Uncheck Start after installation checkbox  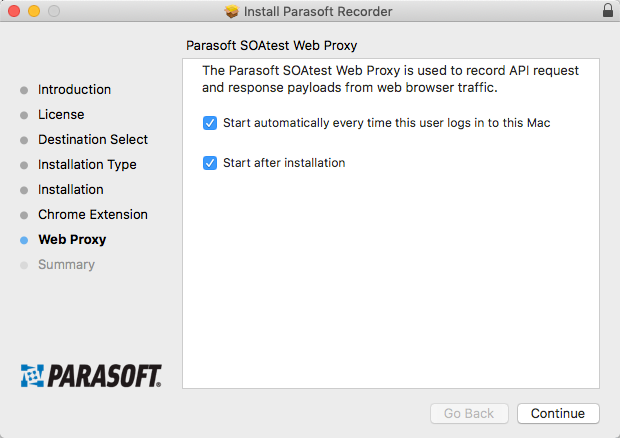(x=210, y=163)
